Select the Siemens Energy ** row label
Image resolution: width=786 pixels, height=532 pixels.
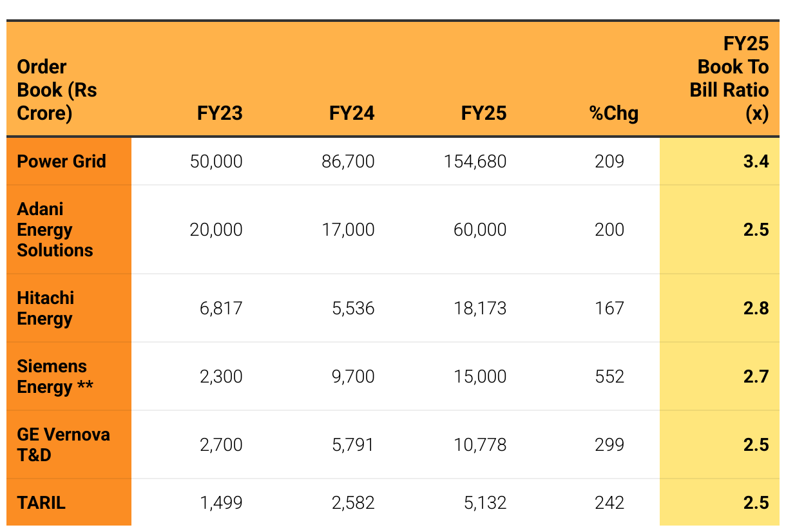click(x=55, y=376)
